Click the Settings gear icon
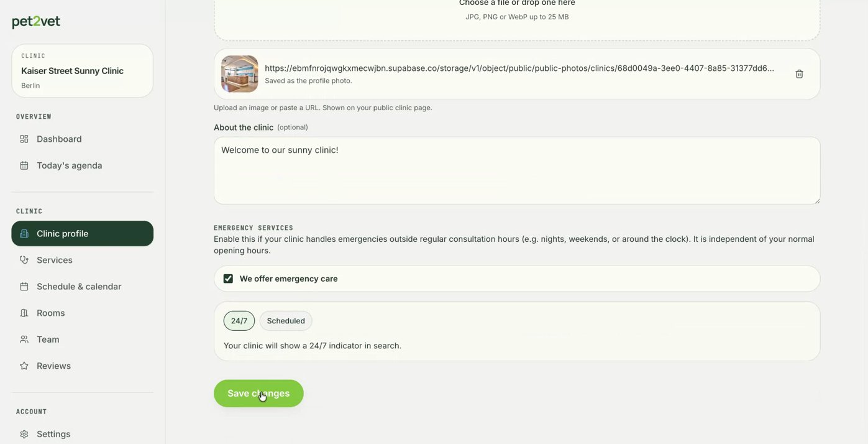Image resolution: width=868 pixels, height=444 pixels. point(24,434)
